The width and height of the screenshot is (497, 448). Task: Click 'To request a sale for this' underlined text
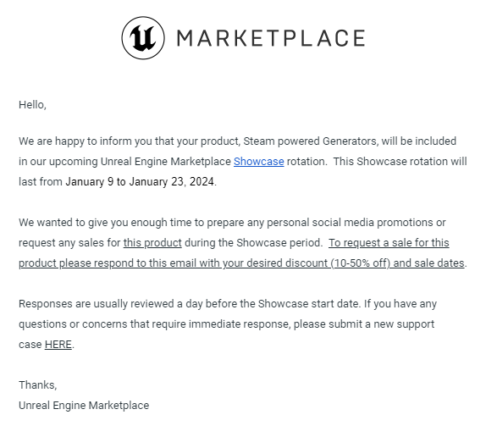[x=389, y=243]
